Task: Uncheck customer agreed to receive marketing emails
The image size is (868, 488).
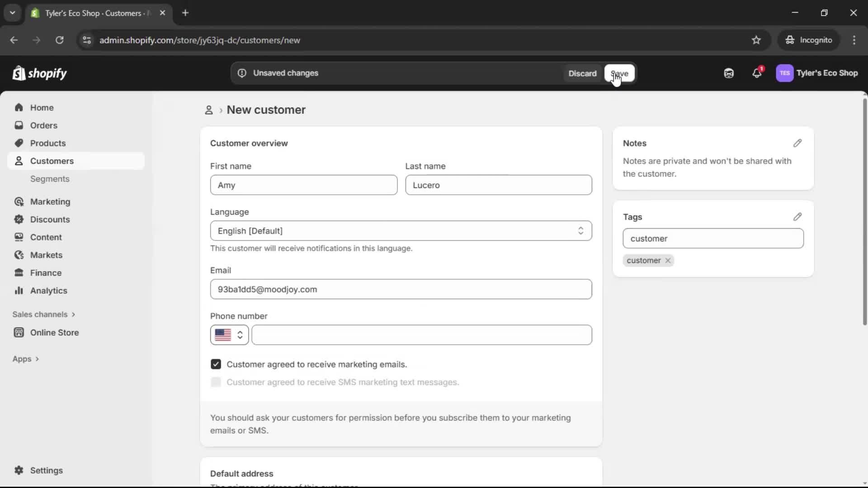Action: click(x=216, y=364)
